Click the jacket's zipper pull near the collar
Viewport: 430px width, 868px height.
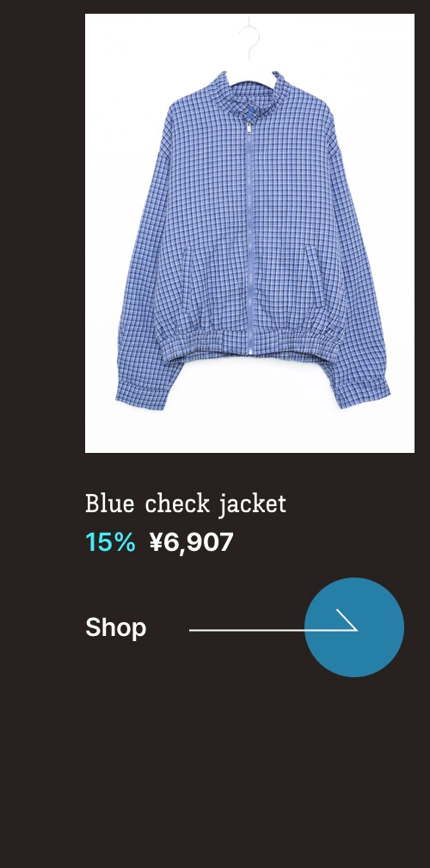coord(249,128)
